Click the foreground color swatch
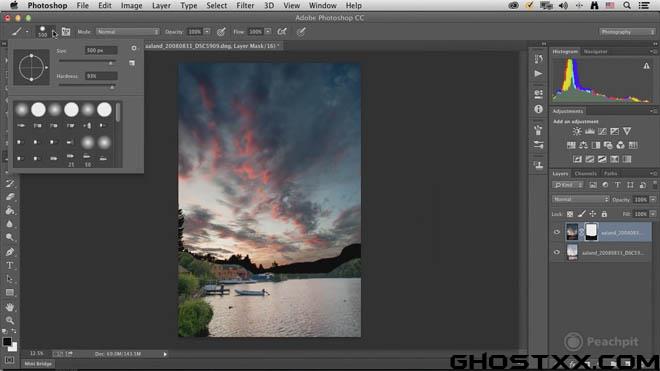 7,342
